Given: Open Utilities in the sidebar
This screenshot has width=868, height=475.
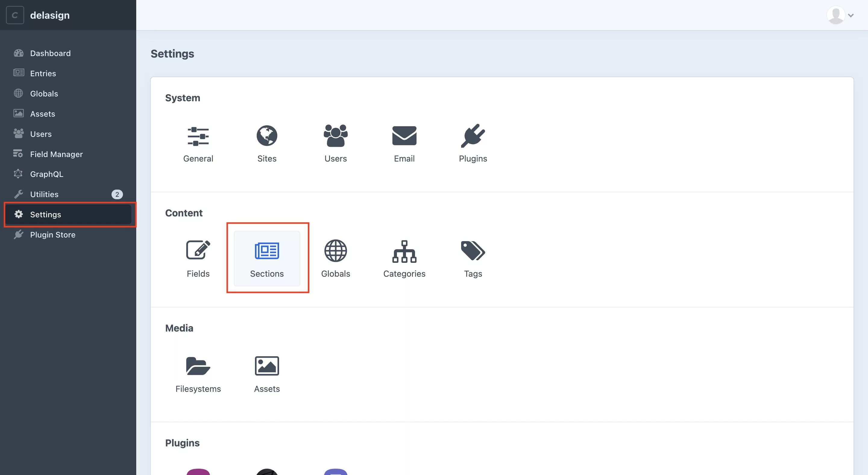Looking at the screenshot, I should tap(68, 194).
